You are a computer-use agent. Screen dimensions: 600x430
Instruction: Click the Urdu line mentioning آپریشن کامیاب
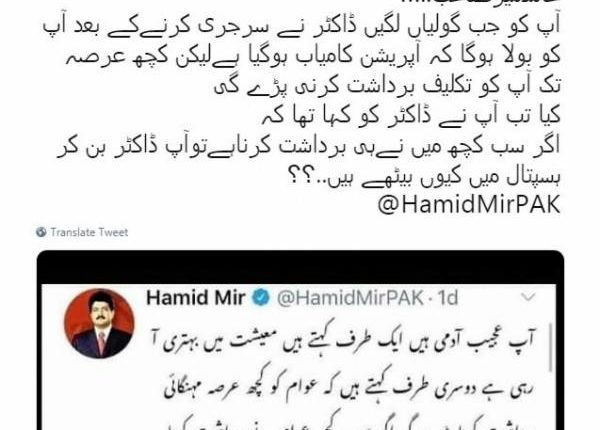click(313, 56)
